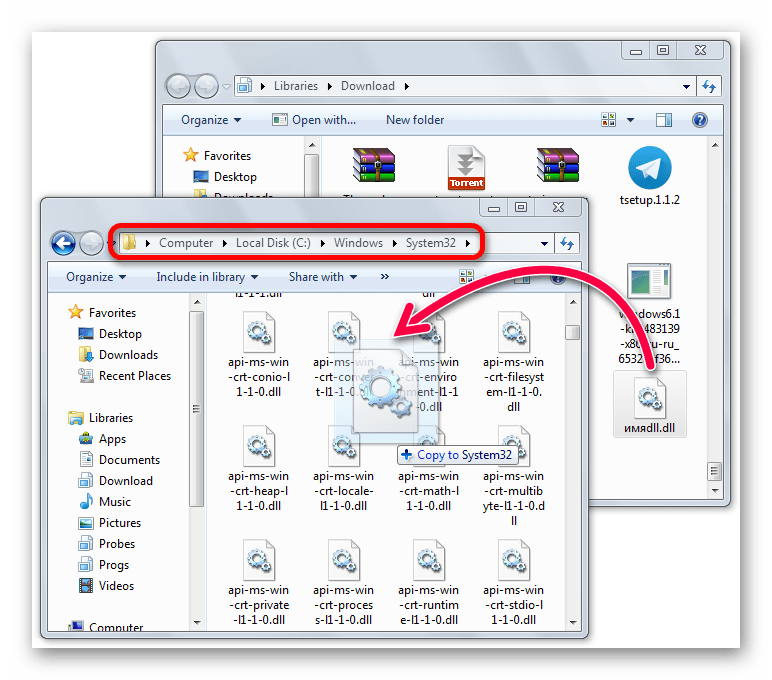Select api-ms-win-crt-private-l1-1-0.dll file
Screen dimensions: 772x680
tap(258, 583)
